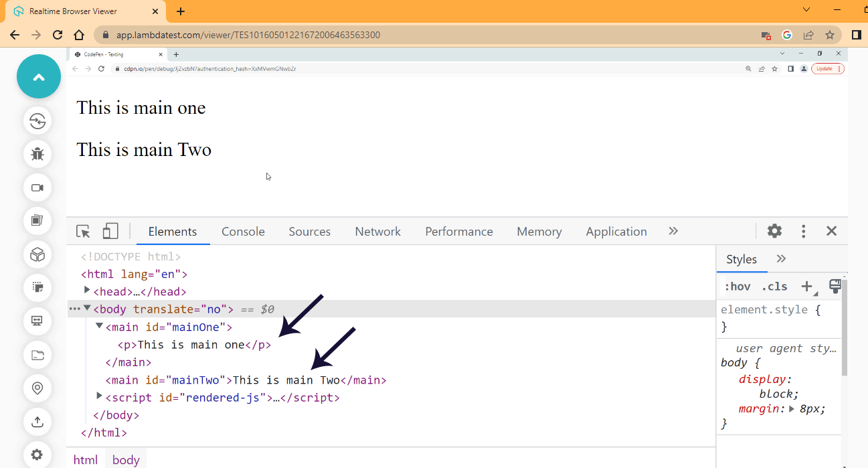Expand the rendered-js script element
This screenshot has width=868, height=468.
(x=100, y=396)
